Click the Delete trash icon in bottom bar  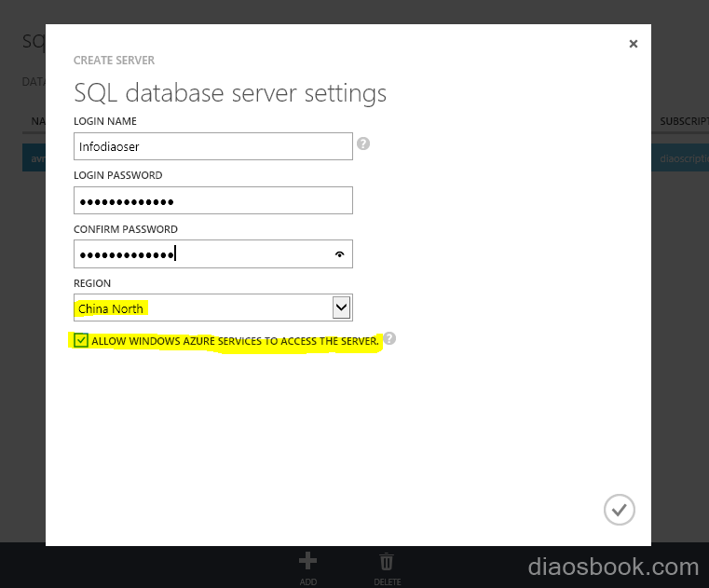click(387, 561)
